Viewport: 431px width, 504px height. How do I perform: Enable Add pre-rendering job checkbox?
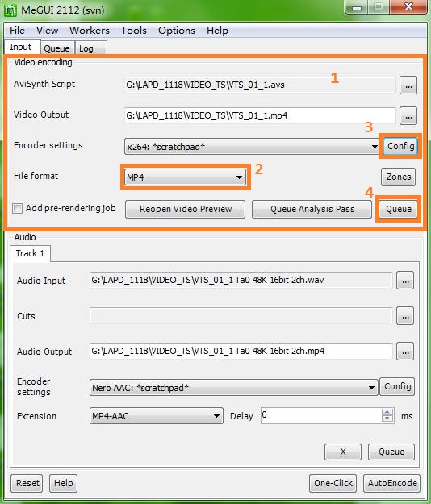[x=17, y=208]
